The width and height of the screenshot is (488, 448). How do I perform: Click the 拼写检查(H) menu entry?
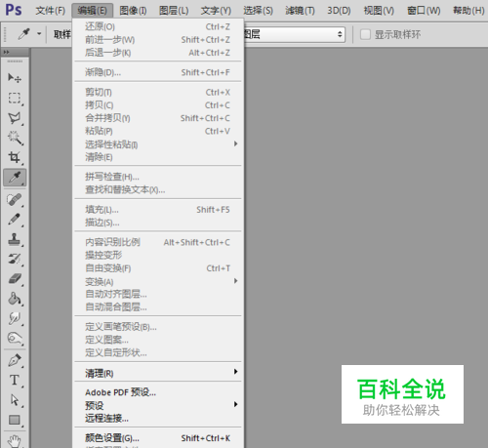158,177
